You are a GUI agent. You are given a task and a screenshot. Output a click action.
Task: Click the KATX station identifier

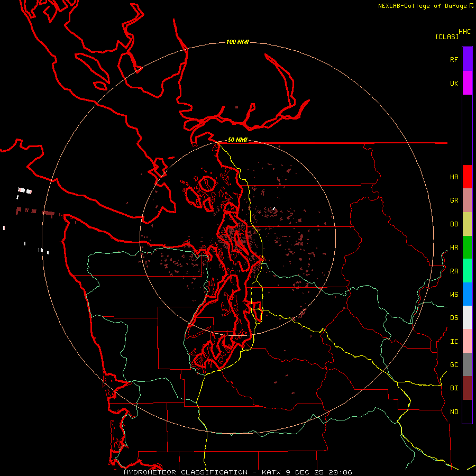point(271,472)
